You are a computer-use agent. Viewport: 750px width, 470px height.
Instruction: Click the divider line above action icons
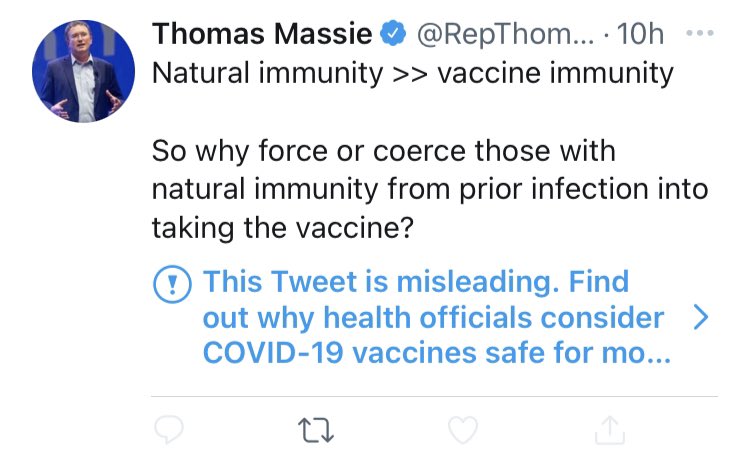[x=434, y=396]
